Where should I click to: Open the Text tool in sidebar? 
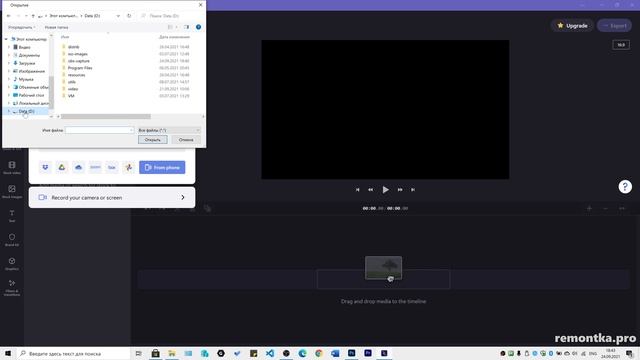(12, 216)
